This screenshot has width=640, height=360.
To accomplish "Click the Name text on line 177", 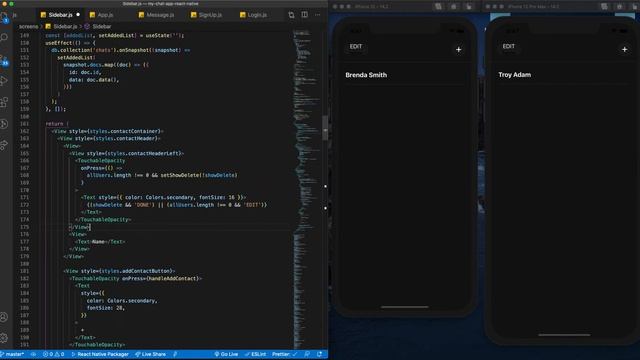I will [x=98, y=242].
